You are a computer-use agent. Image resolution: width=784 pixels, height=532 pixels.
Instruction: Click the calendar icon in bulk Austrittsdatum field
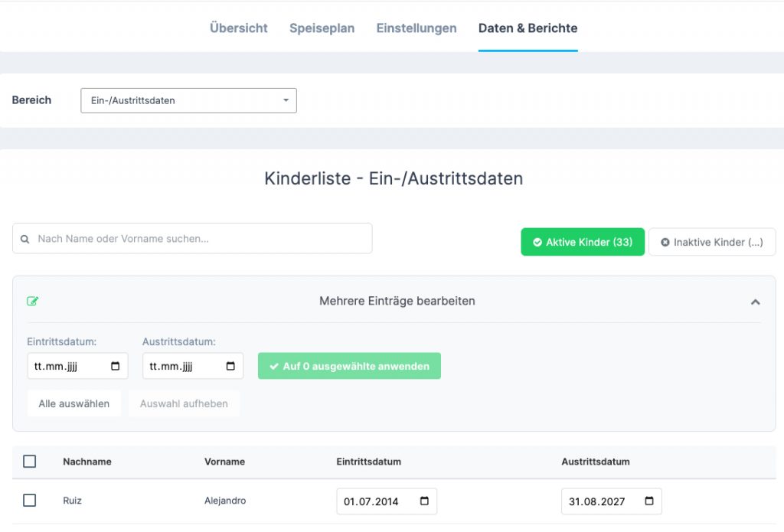pyautogui.click(x=230, y=366)
